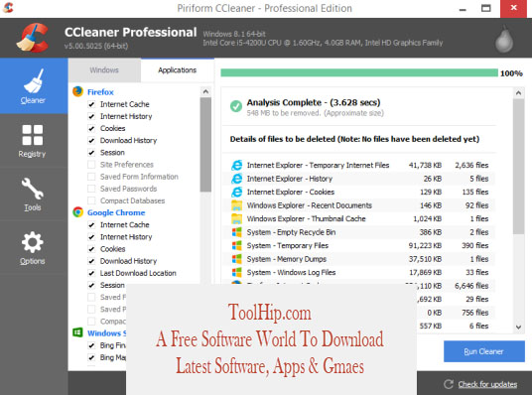The width and height of the screenshot is (532, 395).
Task: Uncheck Google Chrome Cookies
Action: pyautogui.click(x=91, y=249)
